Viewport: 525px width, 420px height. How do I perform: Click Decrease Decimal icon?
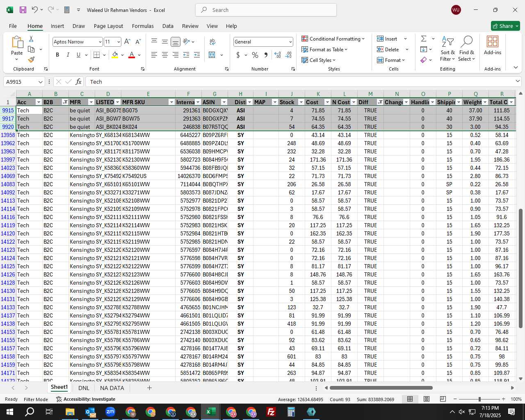coord(288,55)
